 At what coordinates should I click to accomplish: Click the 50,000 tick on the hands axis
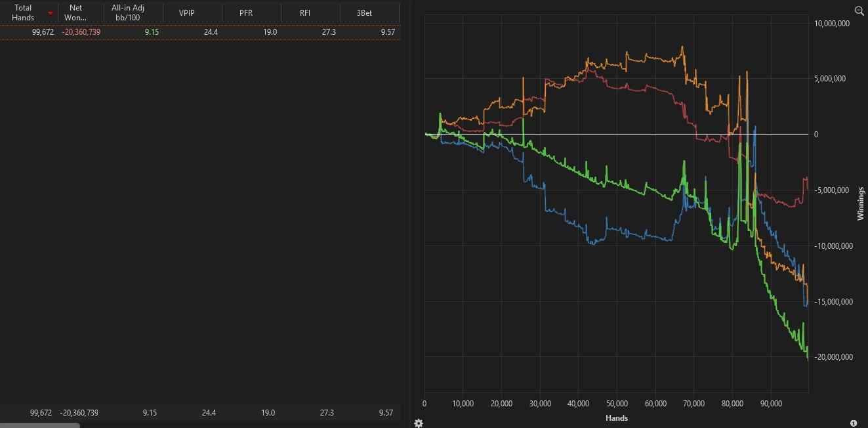[x=617, y=404]
